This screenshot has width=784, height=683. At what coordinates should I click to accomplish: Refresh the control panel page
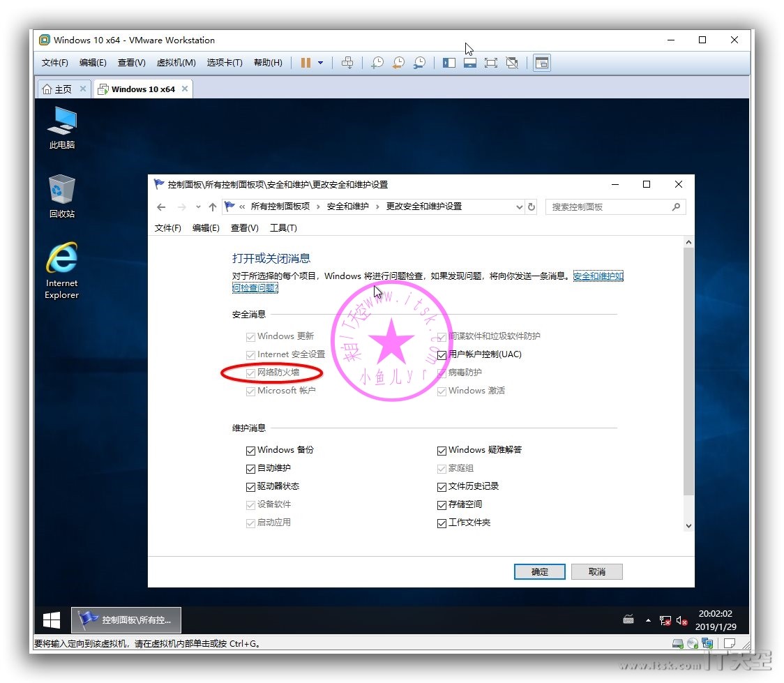click(532, 207)
